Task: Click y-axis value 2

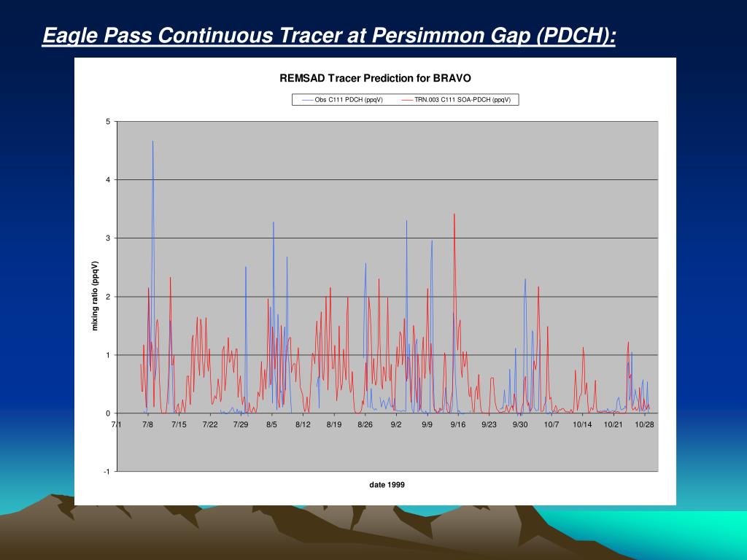Action: (x=108, y=297)
